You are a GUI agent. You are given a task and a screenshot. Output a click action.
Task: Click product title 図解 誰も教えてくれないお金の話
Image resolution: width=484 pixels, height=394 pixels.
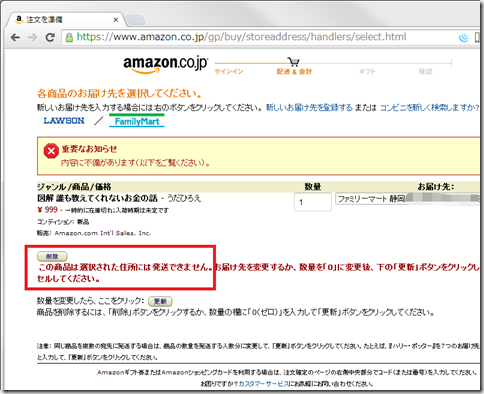(x=97, y=198)
